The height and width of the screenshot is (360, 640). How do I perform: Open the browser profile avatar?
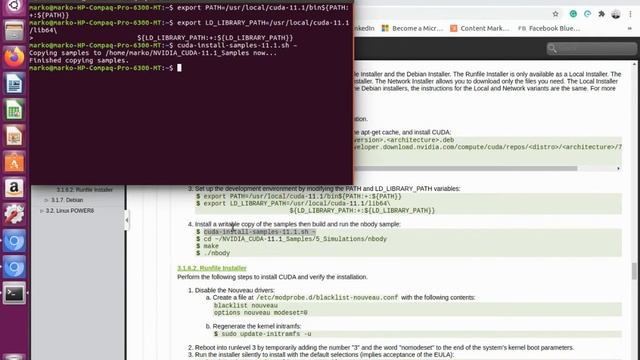pyautogui.click(x=616, y=14)
